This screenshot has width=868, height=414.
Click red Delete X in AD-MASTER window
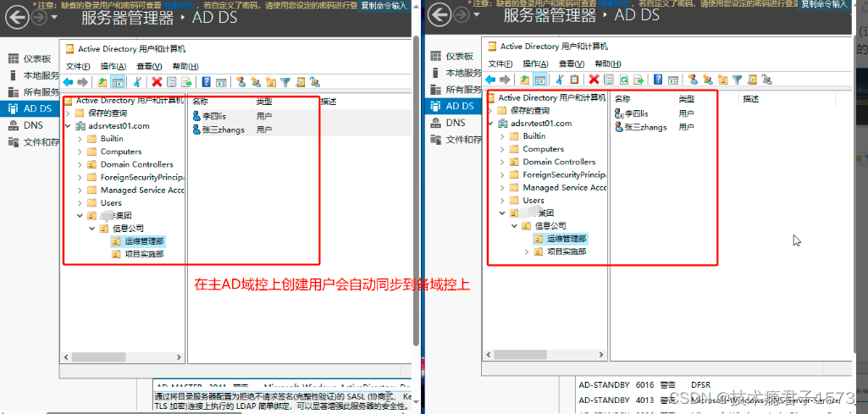(x=157, y=82)
